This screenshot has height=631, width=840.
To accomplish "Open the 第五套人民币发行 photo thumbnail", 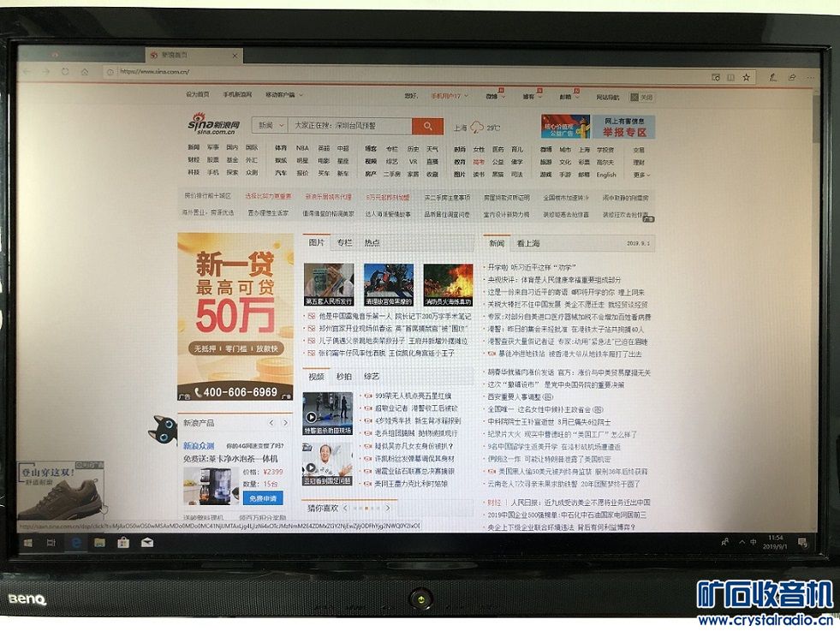I will (x=329, y=284).
